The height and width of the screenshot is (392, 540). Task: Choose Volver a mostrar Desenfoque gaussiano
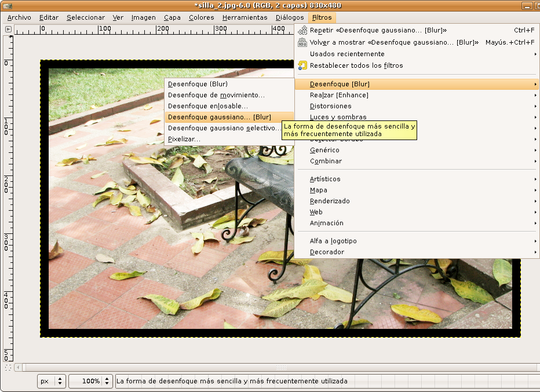[417, 42]
